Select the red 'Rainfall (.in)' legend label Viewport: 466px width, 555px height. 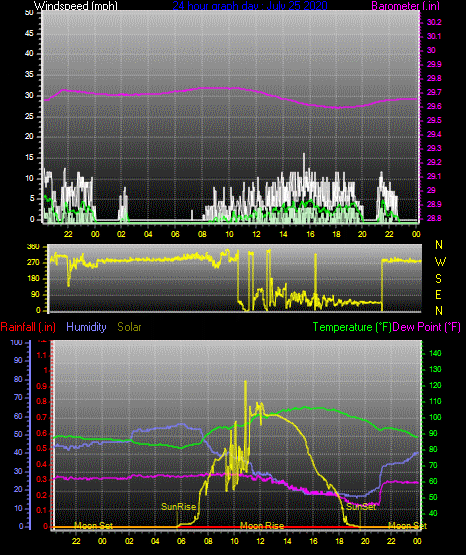click(x=28, y=327)
